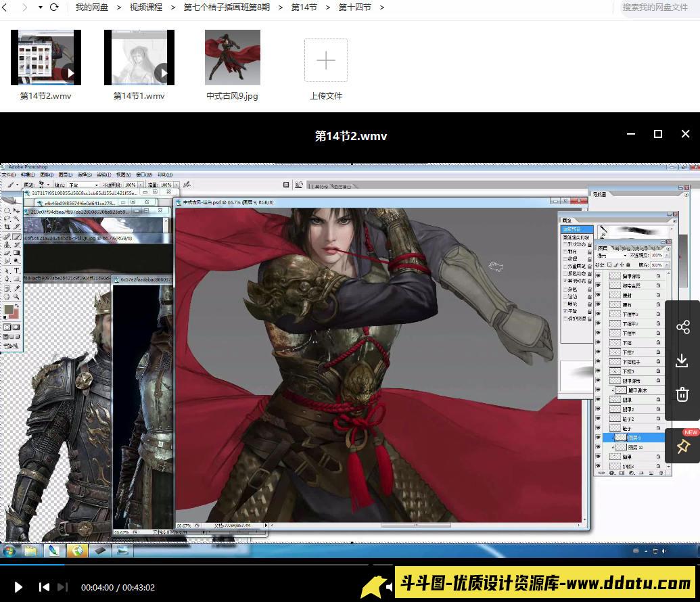
Task: Open the layer fill arrow in Layers panel
Action: click(666, 265)
